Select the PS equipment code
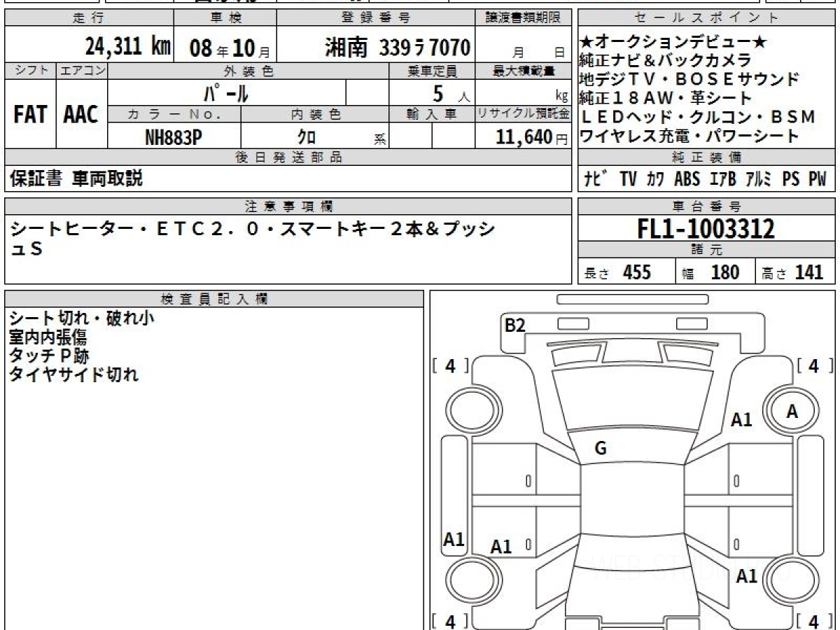The width and height of the screenshot is (840, 630). coord(791,179)
